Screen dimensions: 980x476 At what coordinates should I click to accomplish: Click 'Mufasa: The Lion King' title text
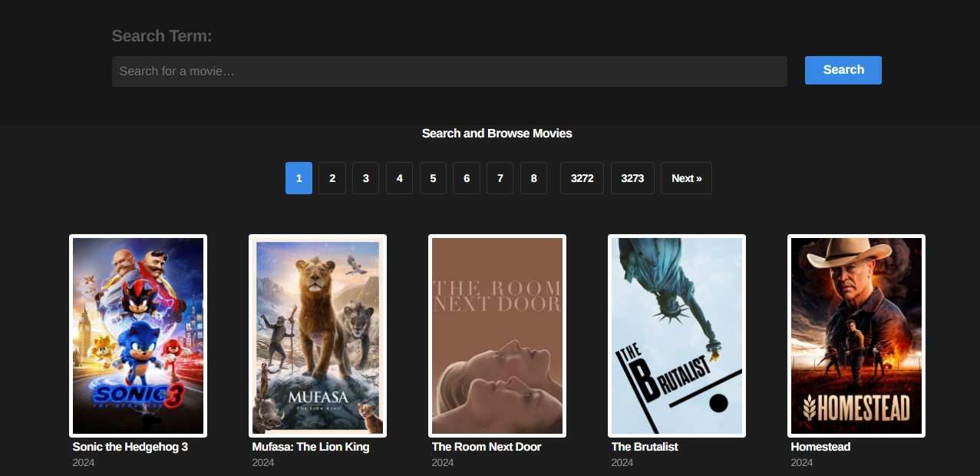tap(311, 447)
